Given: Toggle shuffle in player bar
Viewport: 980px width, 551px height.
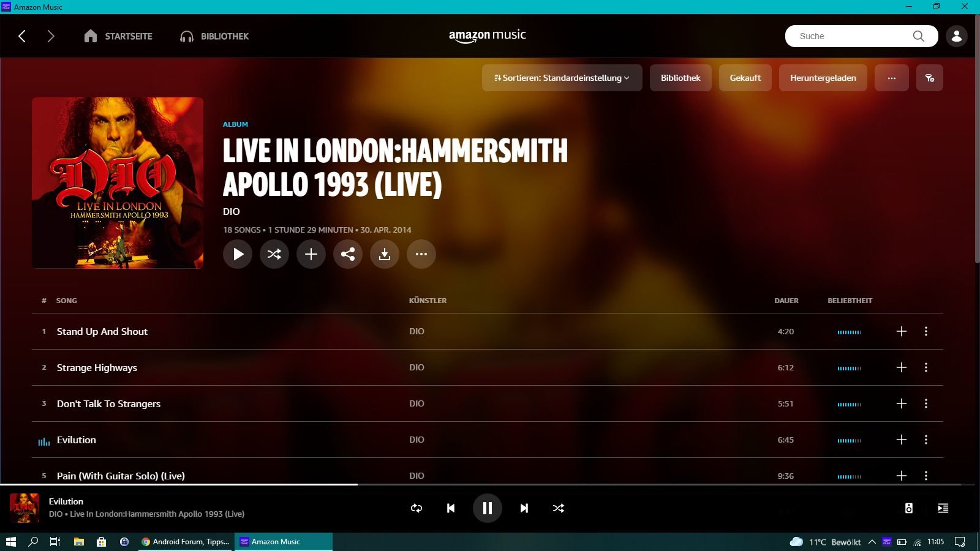Looking at the screenshot, I should point(559,508).
